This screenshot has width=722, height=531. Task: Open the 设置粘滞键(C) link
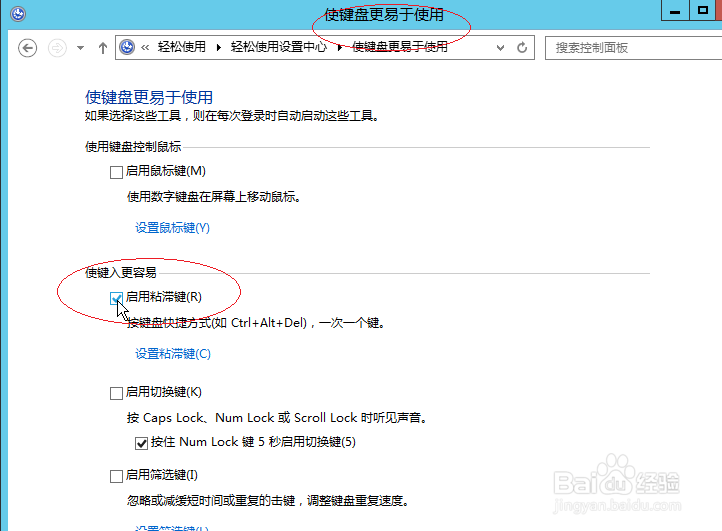pyautogui.click(x=173, y=354)
